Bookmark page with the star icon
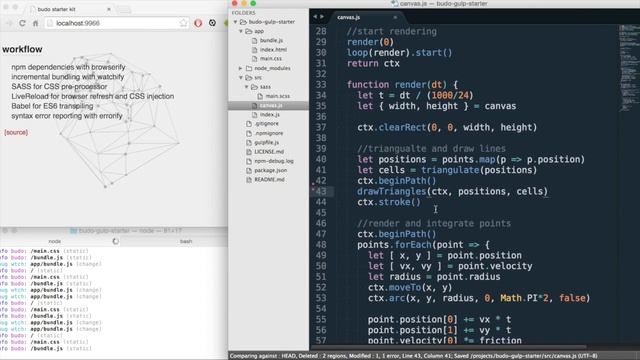 coord(183,23)
